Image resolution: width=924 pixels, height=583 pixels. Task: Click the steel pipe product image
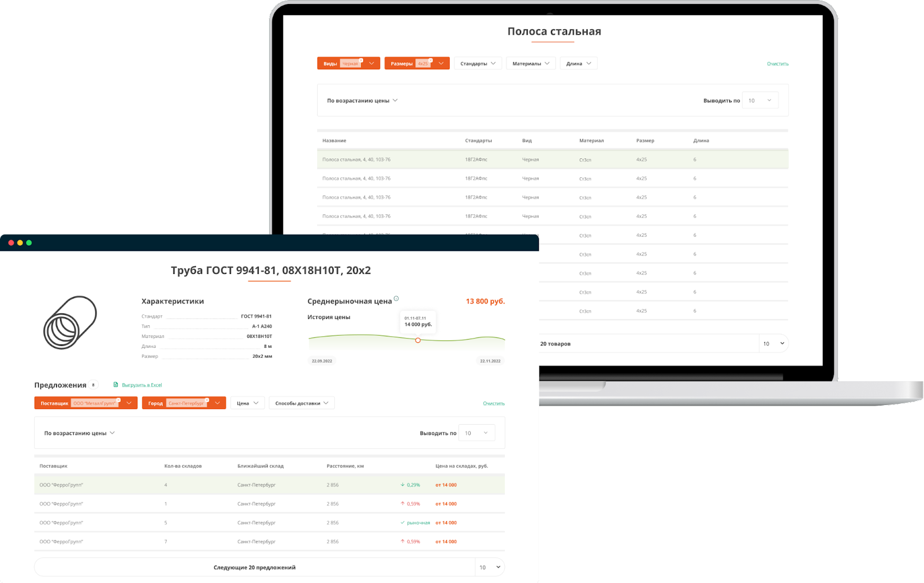point(70,322)
